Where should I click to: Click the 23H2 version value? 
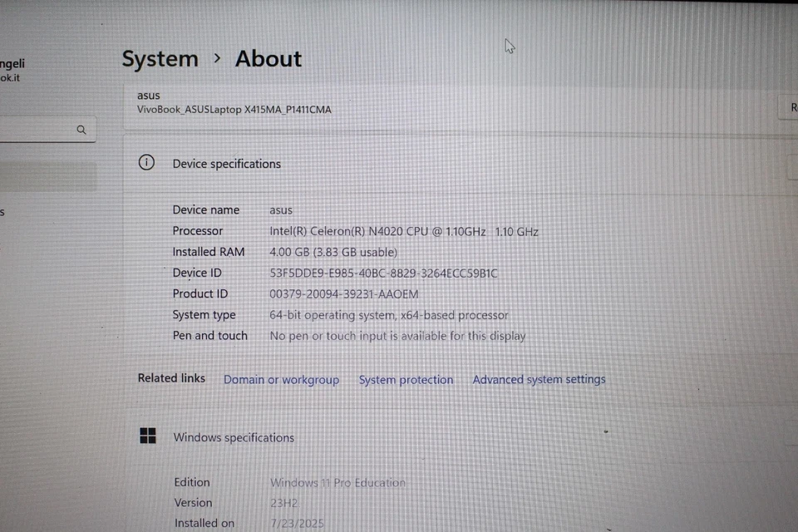pos(284,503)
